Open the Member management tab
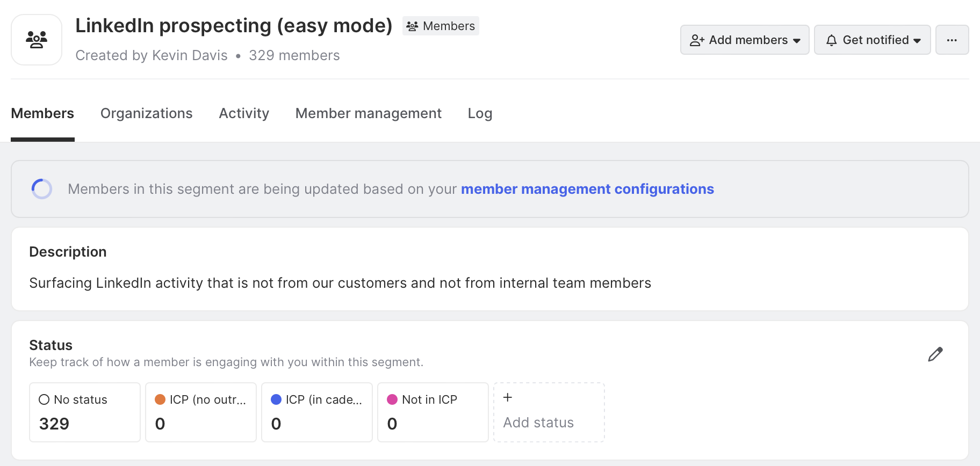980x466 pixels. [x=368, y=113]
